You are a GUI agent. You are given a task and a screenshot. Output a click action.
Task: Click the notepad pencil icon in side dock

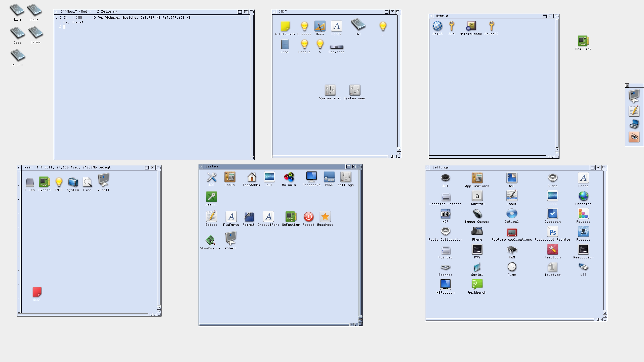pyautogui.click(x=634, y=111)
